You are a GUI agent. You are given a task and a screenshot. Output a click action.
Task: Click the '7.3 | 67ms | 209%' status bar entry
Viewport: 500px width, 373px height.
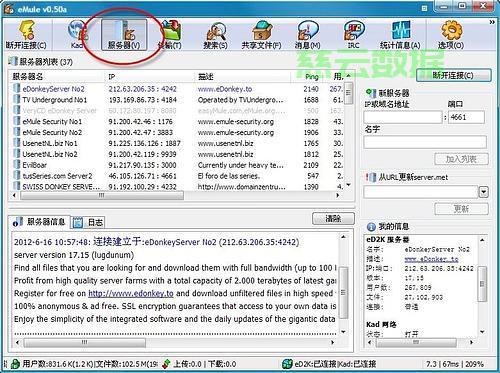(455, 364)
